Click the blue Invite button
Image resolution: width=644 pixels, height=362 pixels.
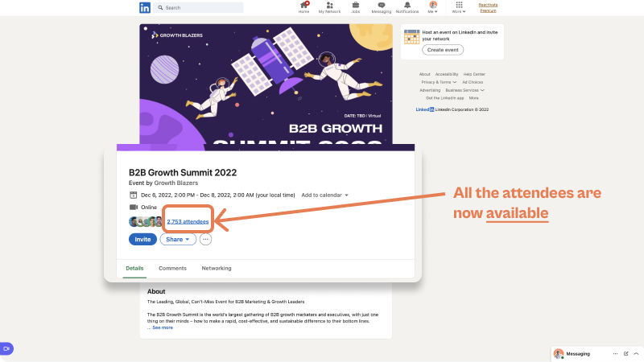click(x=142, y=239)
